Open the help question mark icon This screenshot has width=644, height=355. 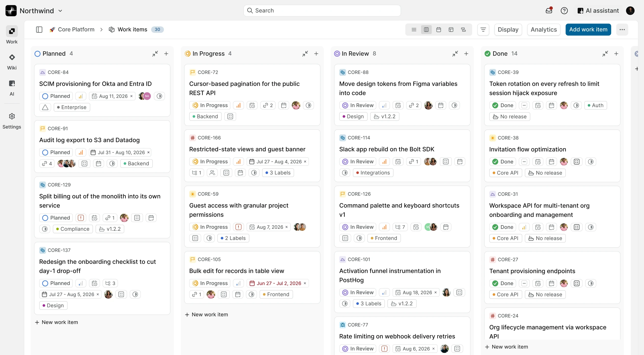pyautogui.click(x=564, y=10)
